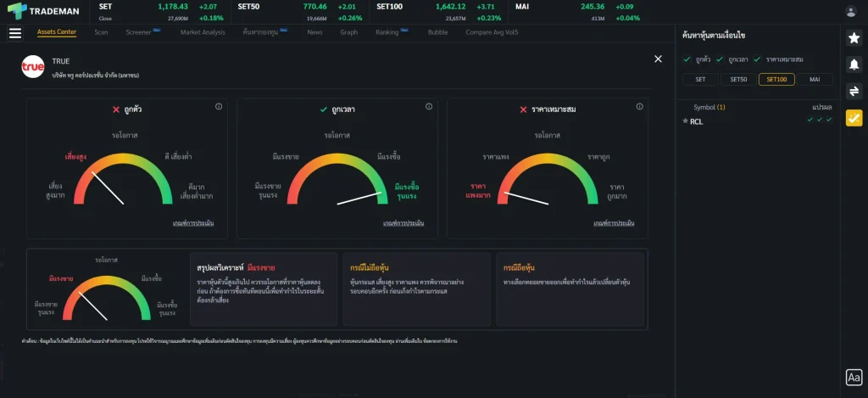868x398 pixels.
Task: Toggle the ถูกเวลา filter checkbox
Action: (721, 59)
